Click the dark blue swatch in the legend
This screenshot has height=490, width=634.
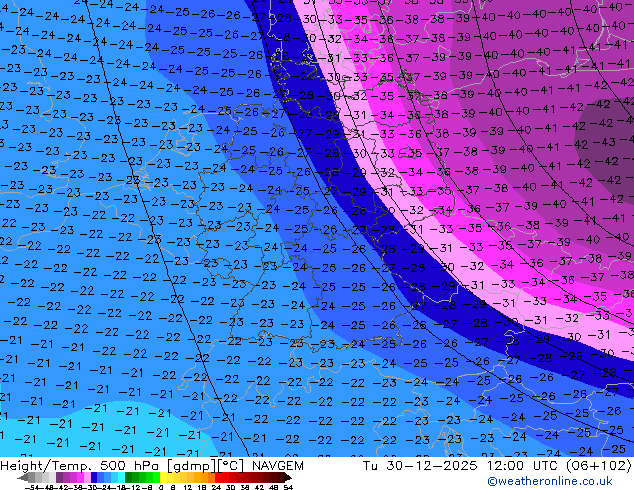click(x=94, y=477)
